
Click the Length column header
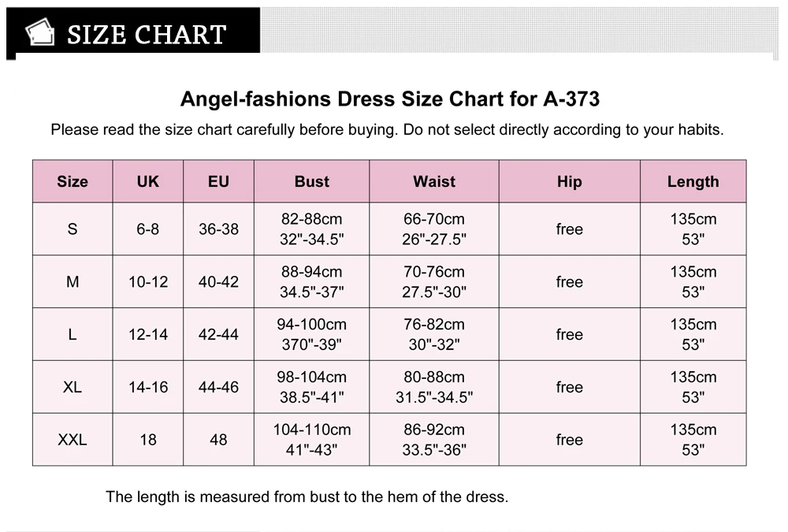click(x=693, y=181)
